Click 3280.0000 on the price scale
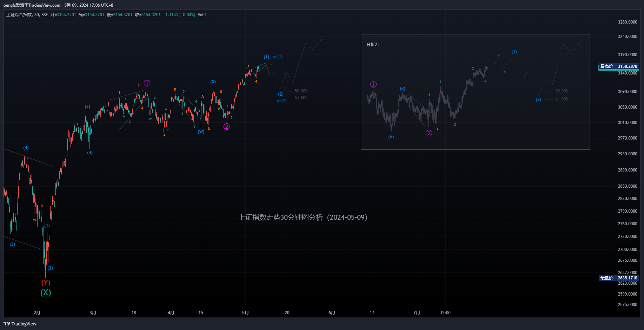This screenshot has height=330, width=644. point(628,22)
